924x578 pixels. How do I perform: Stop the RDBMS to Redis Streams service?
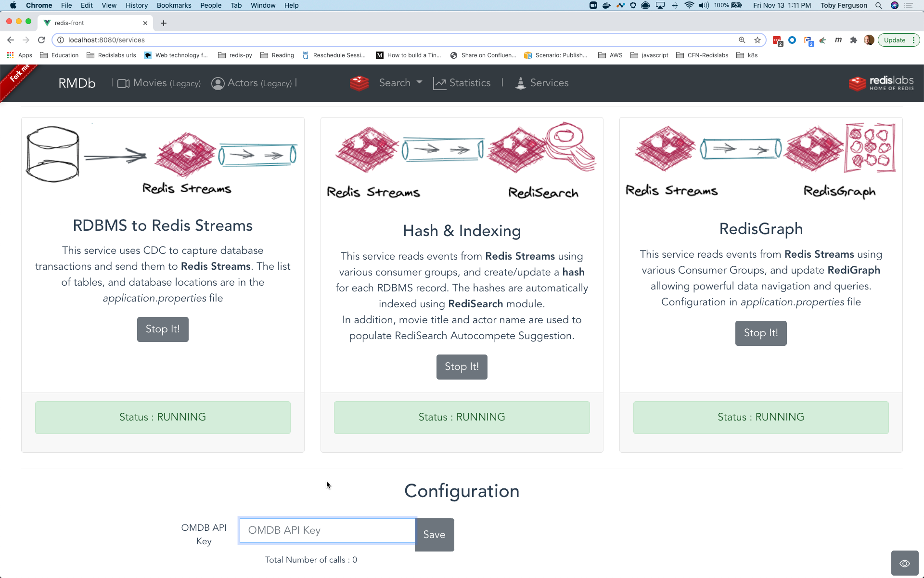tap(163, 329)
